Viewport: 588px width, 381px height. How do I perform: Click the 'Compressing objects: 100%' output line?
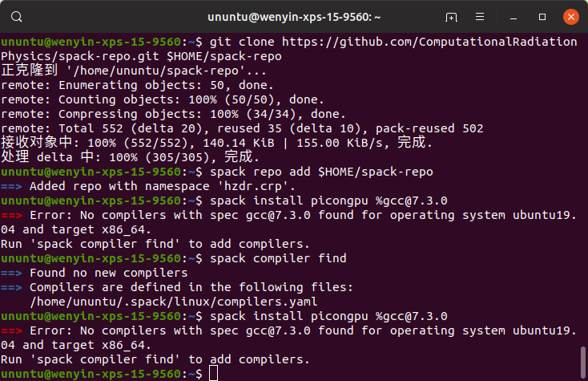pyautogui.click(x=173, y=114)
